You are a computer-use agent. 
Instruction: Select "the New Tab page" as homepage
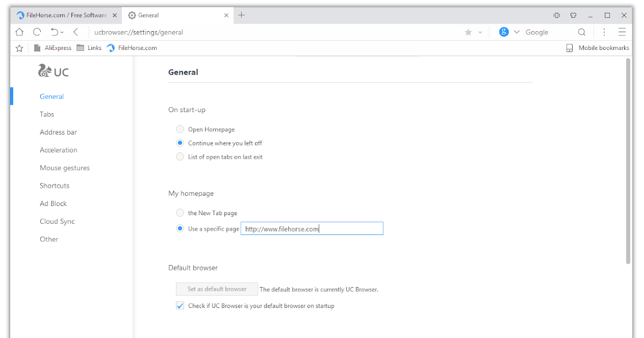click(x=180, y=213)
